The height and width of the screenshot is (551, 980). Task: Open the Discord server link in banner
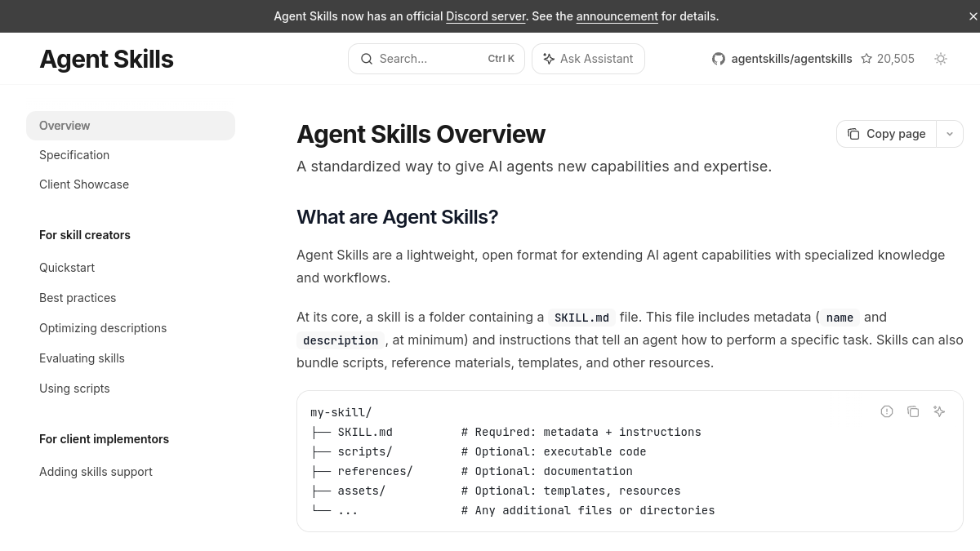(486, 16)
